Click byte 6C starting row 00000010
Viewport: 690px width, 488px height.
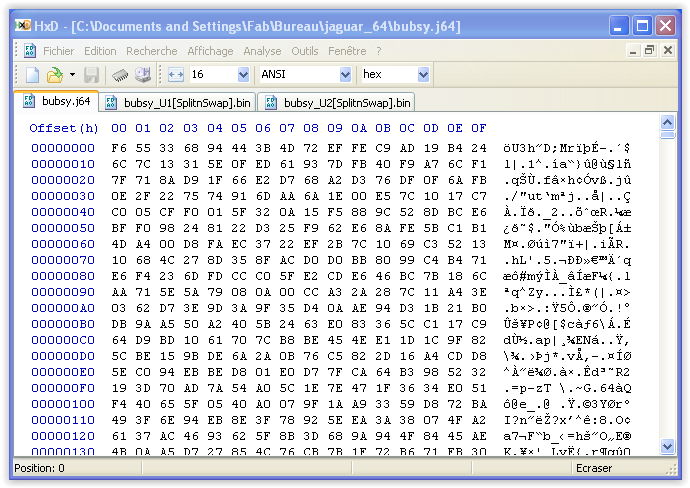(x=119, y=164)
